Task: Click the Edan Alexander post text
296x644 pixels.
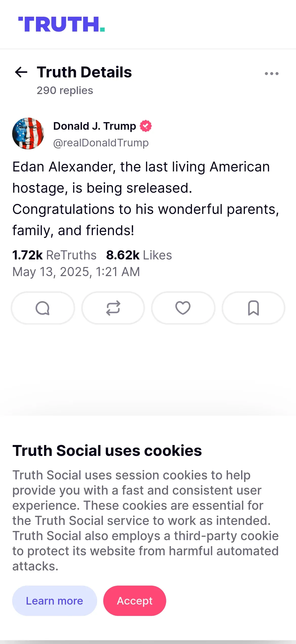Action: 146,198
